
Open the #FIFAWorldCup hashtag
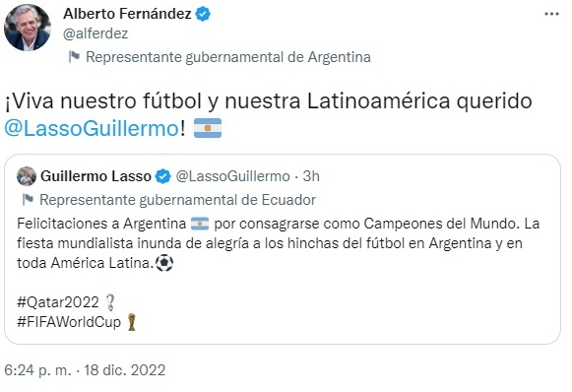pos(69,322)
